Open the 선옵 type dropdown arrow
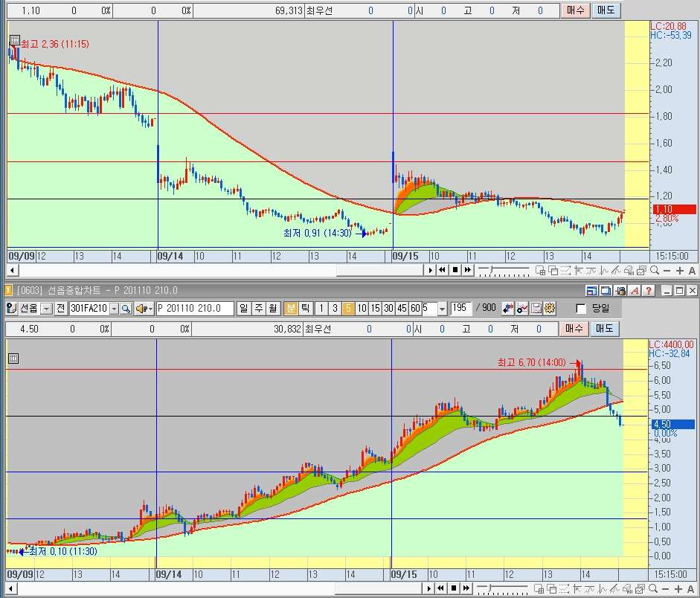 pos(46,309)
